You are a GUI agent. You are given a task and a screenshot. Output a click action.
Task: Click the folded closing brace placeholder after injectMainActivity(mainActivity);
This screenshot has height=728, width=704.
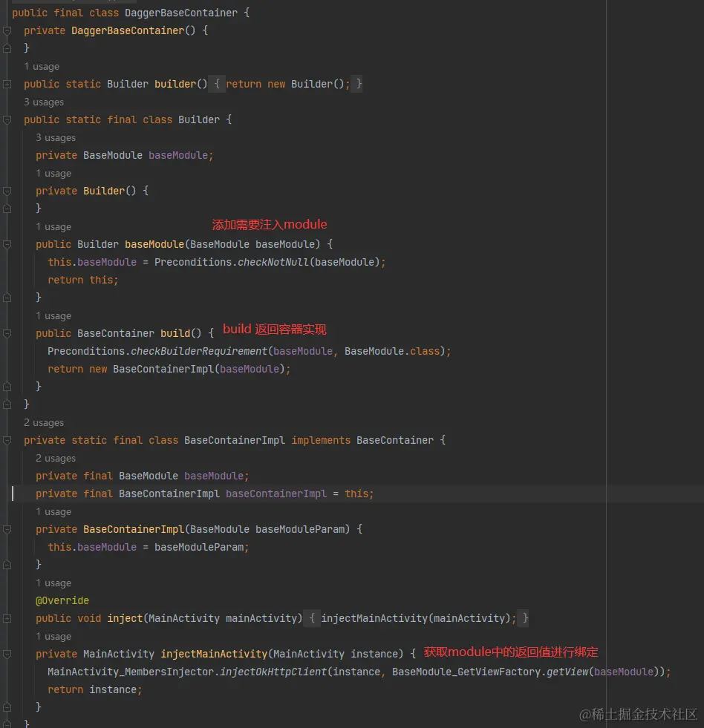click(524, 618)
